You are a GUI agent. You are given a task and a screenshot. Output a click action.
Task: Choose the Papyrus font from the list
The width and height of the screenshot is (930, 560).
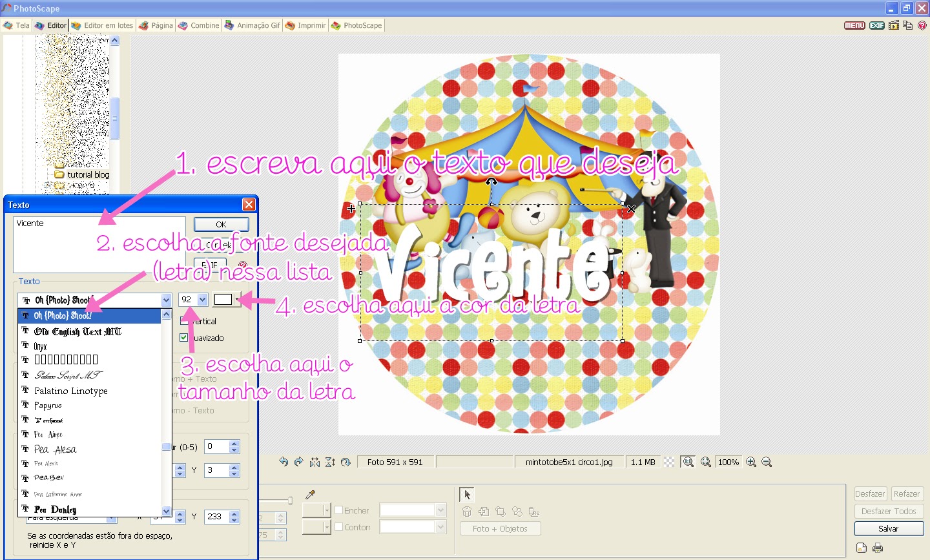[x=89, y=405]
